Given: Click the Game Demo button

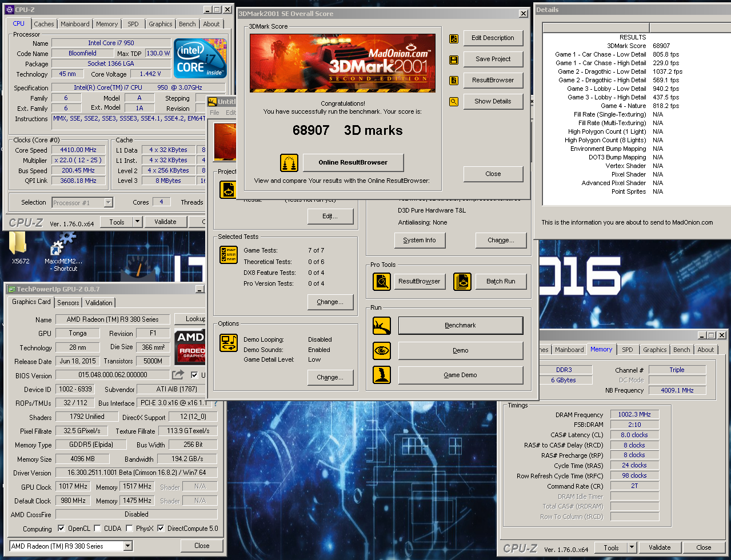Looking at the screenshot, I should (x=460, y=375).
